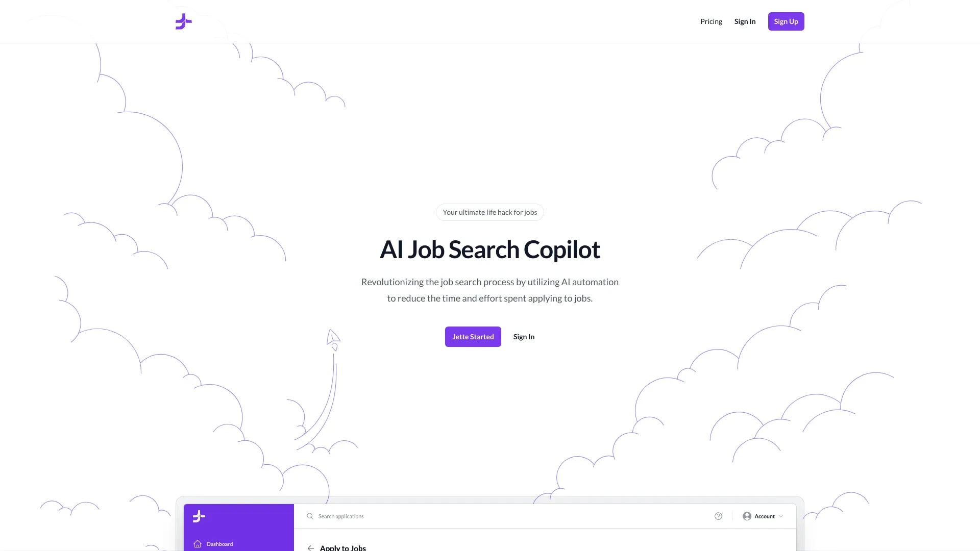Expand the Dashboard navigation item

tap(220, 543)
